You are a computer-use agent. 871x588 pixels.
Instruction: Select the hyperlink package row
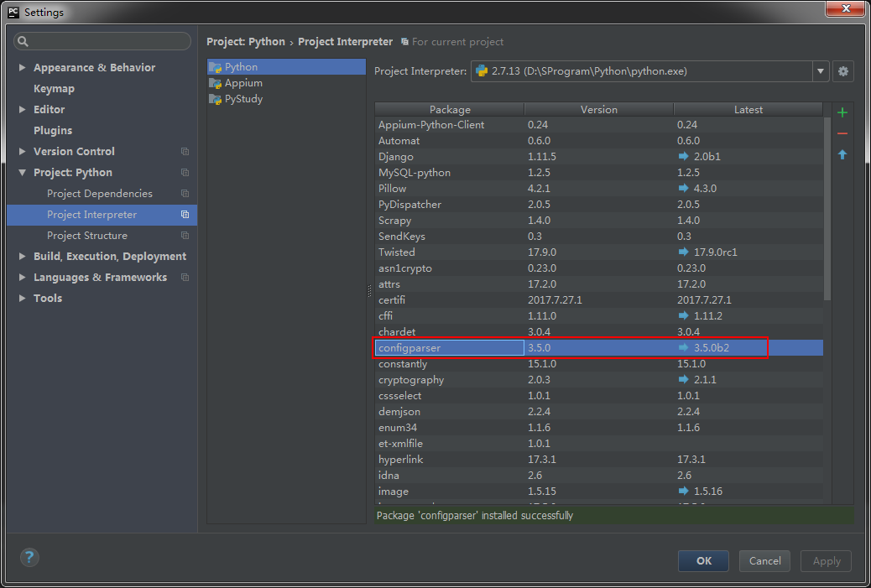coord(599,460)
